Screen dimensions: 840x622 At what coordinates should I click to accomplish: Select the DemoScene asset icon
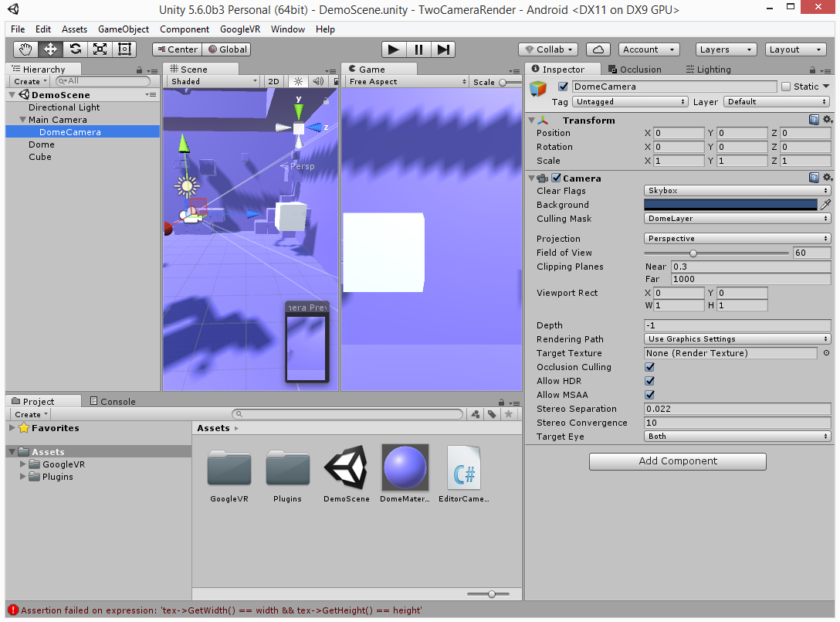[346, 467]
